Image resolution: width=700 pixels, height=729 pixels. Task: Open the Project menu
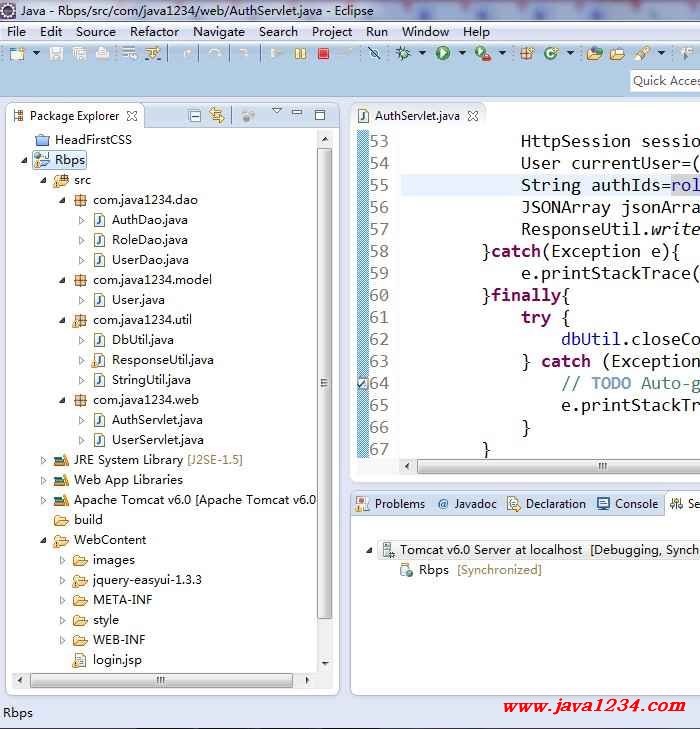(332, 32)
